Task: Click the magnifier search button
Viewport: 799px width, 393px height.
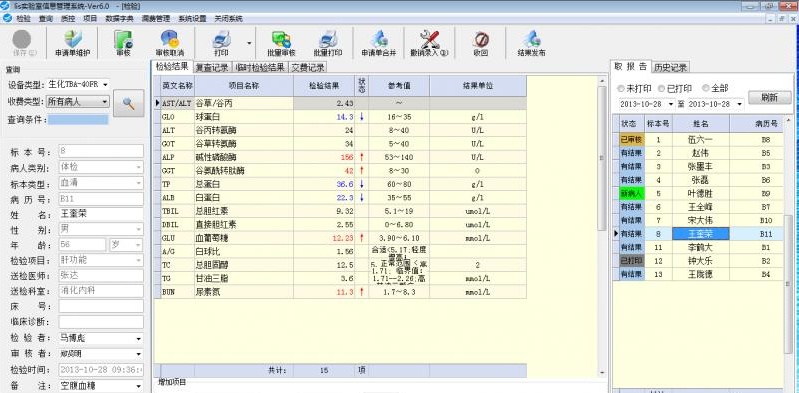Action: 128,103
